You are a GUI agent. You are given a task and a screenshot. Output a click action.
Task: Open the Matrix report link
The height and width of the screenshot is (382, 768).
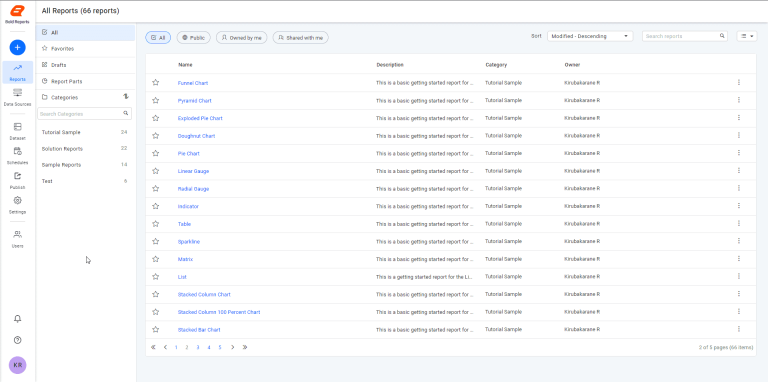[185, 260]
